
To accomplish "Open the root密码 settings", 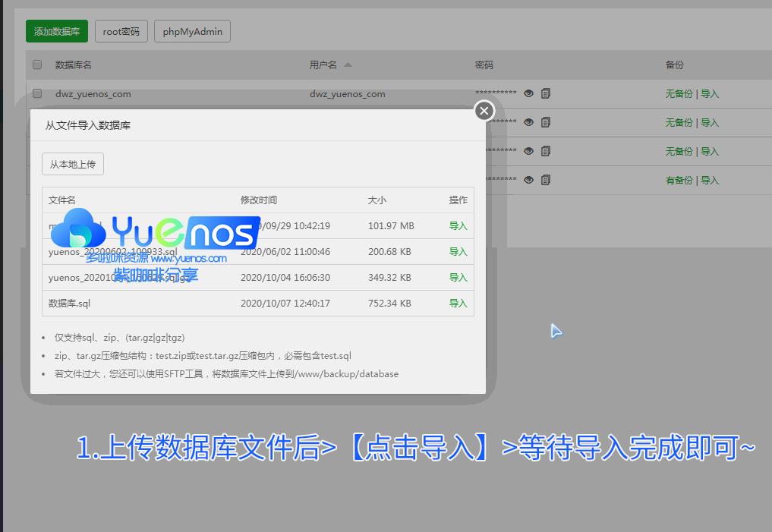I will click(121, 31).
